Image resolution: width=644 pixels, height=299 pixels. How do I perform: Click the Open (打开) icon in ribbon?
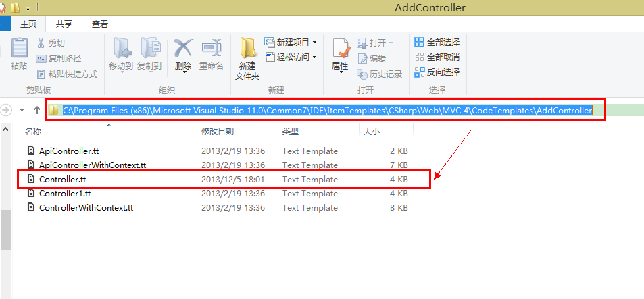[x=362, y=43]
